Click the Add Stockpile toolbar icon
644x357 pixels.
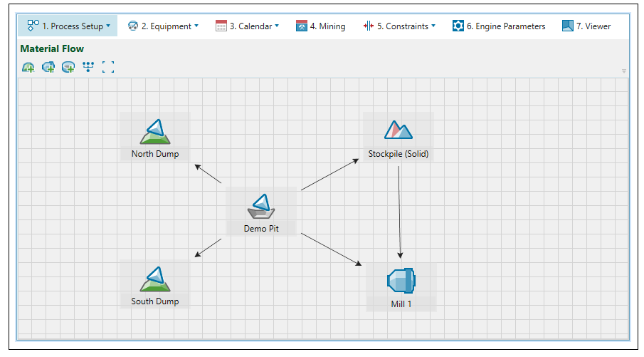pos(68,67)
